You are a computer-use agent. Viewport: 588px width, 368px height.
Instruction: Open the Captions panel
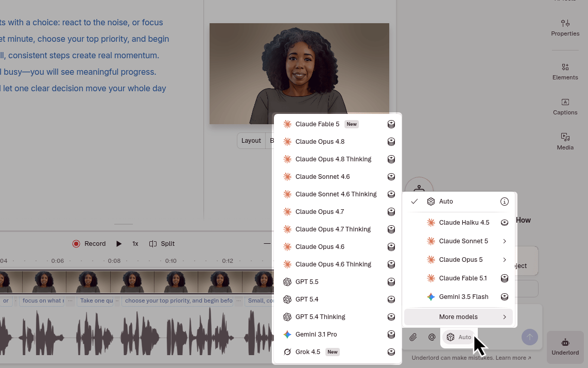tap(565, 107)
